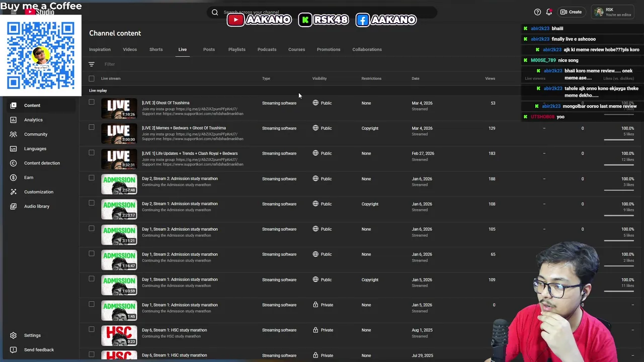Open Day 2, Stream 2 Admission title
Image resolution: width=644 pixels, height=362 pixels.
[180, 178]
